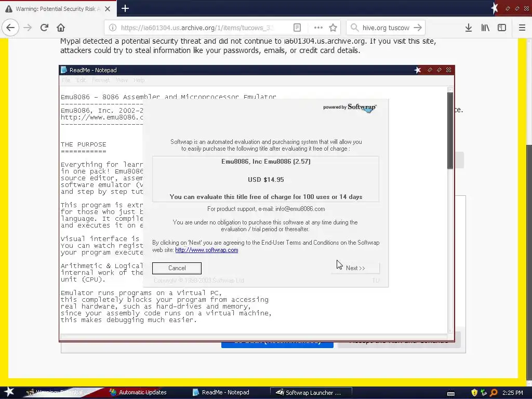
Task: Open the http://www.softwrap.com link
Action: click(207, 250)
